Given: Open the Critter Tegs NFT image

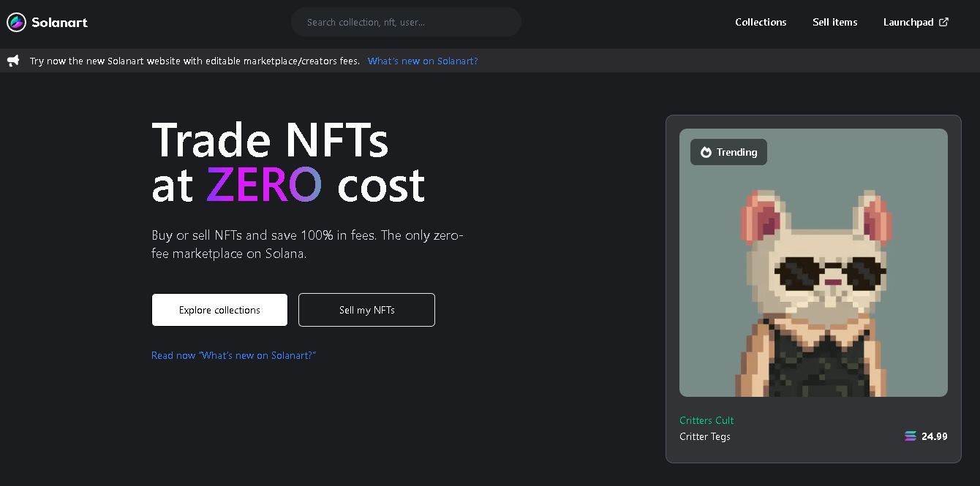Looking at the screenshot, I should tap(813, 263).
